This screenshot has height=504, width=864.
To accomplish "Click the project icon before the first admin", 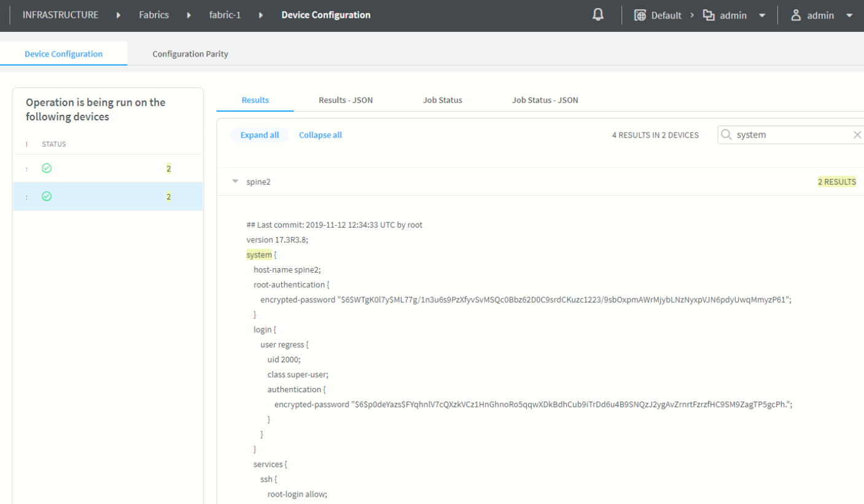I will pos(709,15).
